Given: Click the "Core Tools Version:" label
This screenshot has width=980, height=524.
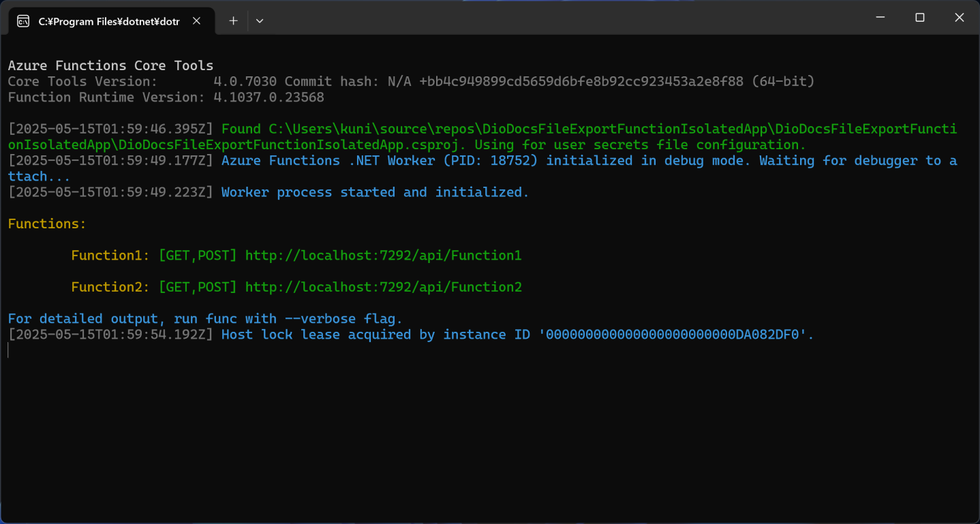Looking at the screenshot, I should 82,81.
